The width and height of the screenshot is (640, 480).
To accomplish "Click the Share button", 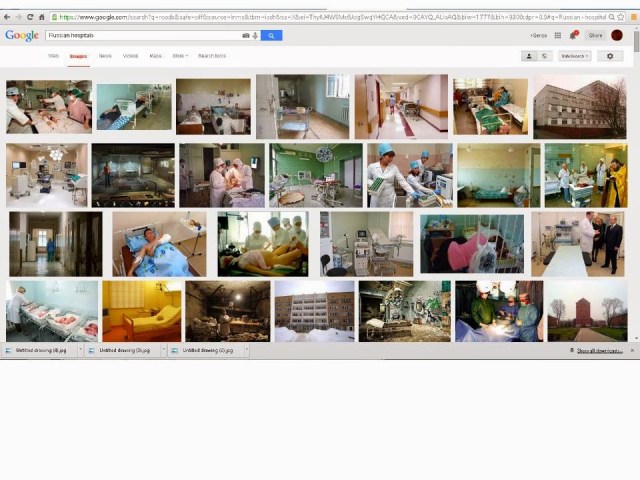I will tap(595, 35).
